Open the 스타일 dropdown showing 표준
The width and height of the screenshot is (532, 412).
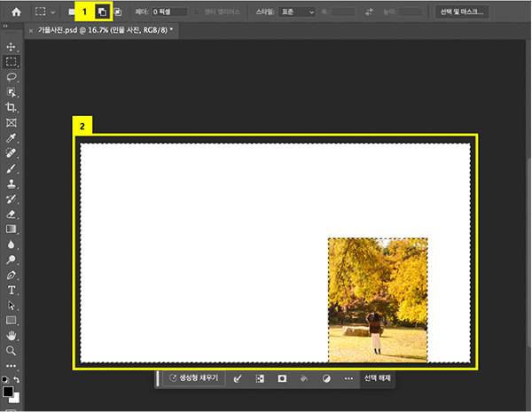297,12
